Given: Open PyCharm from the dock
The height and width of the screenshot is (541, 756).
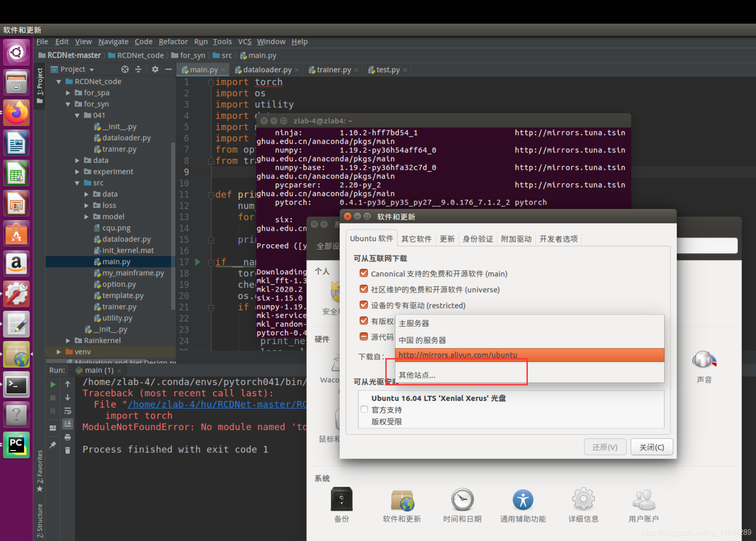Looking at the screenshot, I should [x=16, y=445].
